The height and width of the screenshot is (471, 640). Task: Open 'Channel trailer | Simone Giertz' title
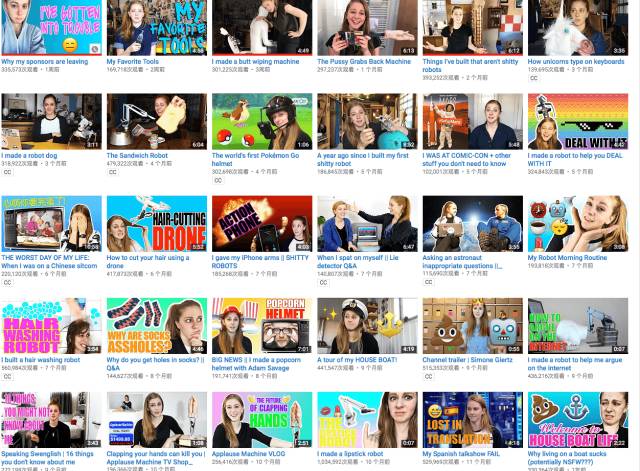[x=467, y=360]
